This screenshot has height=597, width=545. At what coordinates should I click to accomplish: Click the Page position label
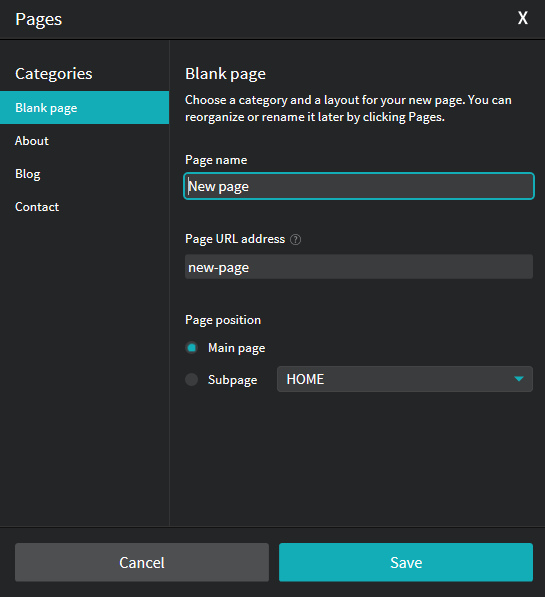point(223,320)
